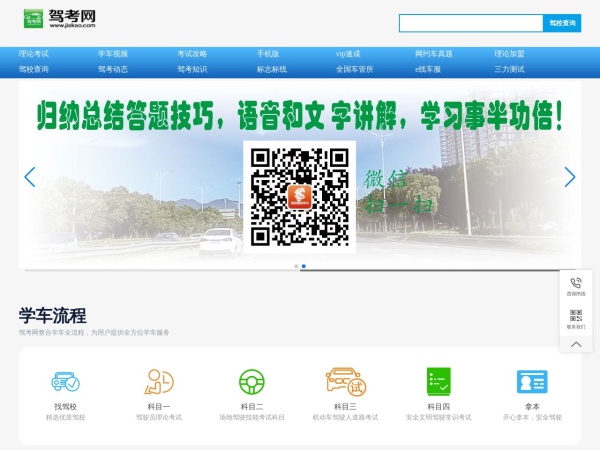Click the 科目三 road test car icon
Image resolution: width=600 pixels, height=450 pixels.
[346, 382]
